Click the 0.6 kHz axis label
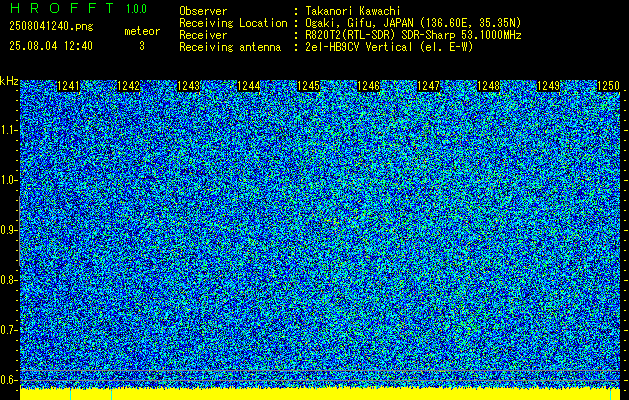The height and width of the screenshot is (400, 629). pyautogui.click(x=8, y=380)
